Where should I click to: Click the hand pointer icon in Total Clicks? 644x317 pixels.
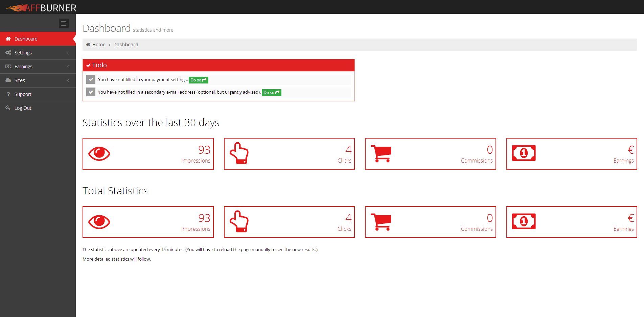click(x=239, y=221)
